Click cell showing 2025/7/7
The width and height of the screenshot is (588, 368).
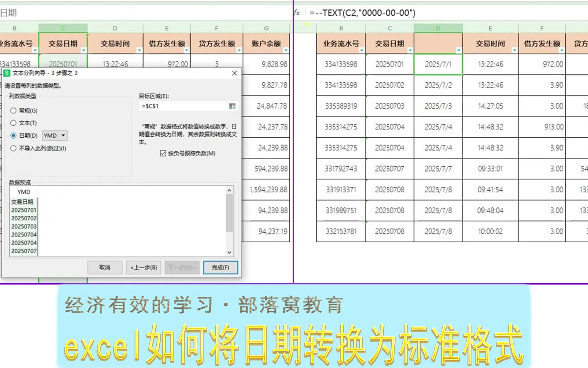tap(438, 169)
